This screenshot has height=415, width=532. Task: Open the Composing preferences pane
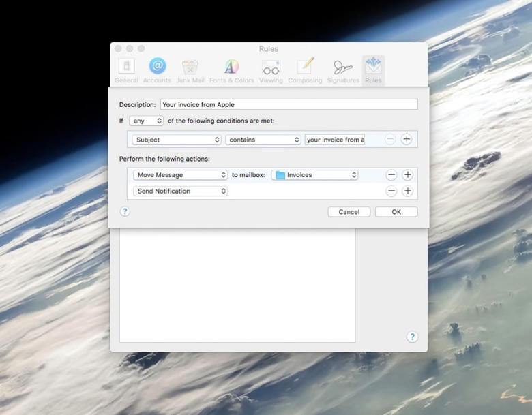[x=305, y=70]
